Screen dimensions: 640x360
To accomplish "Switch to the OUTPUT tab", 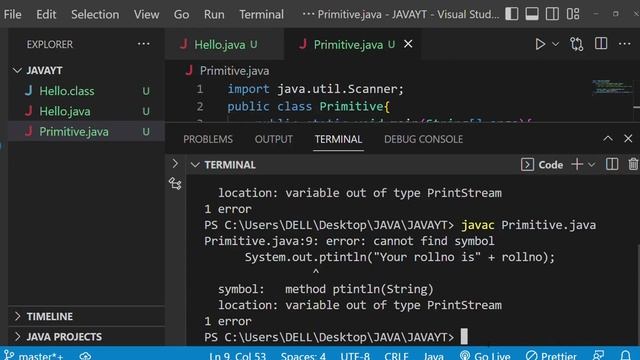I will coord(273,139).
